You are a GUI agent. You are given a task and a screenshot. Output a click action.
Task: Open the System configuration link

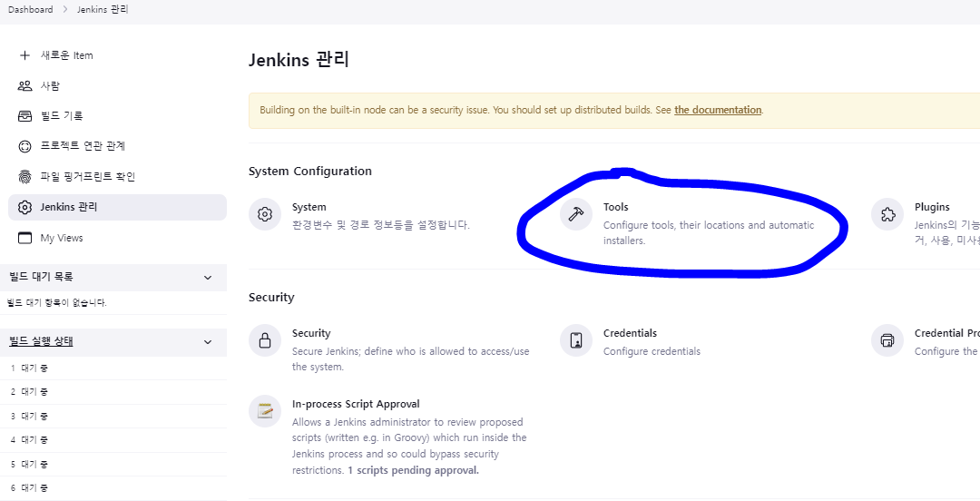pyautogui.click(x=309, y=207)
